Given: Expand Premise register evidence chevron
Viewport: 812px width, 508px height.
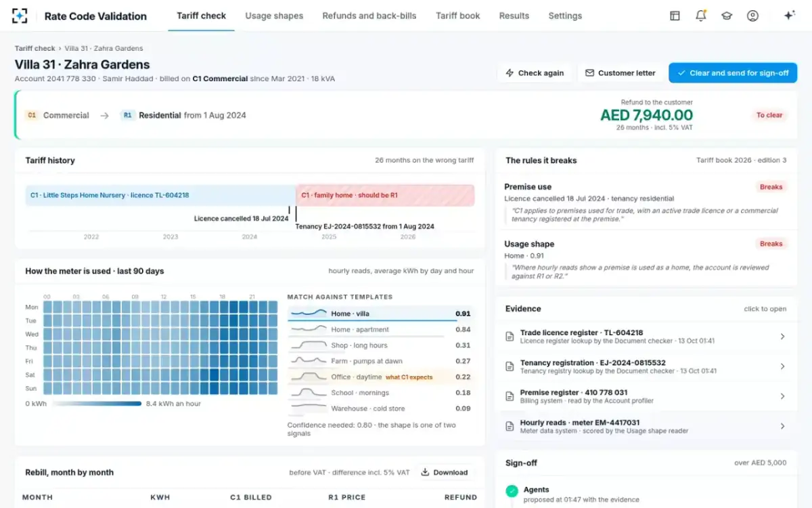Looking at the screenshot, I should pos(782,396).
